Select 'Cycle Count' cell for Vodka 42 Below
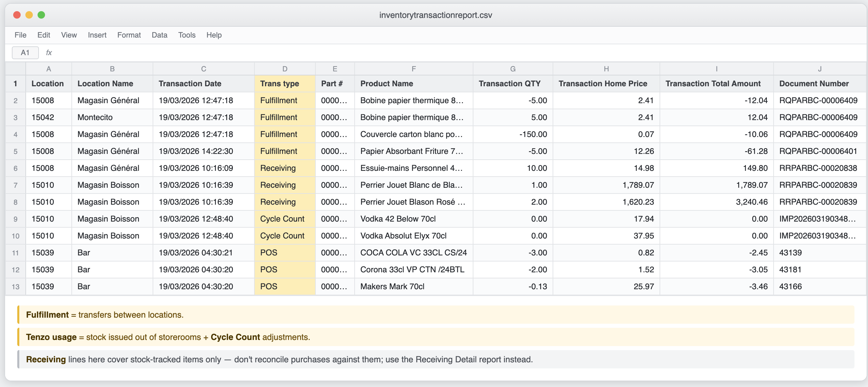The width and height of the screenshot is (868, 387). 285,219
